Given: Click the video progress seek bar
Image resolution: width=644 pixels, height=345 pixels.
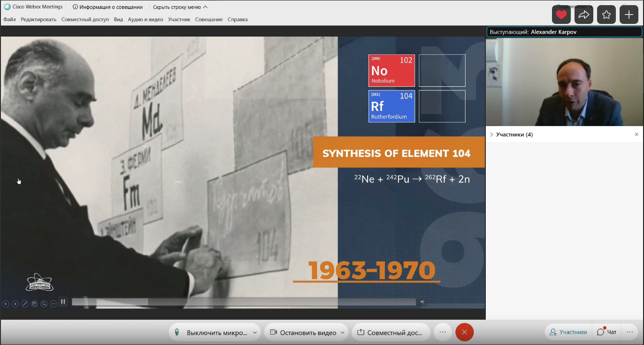Looking at the screenshot, I should (243, 302).
